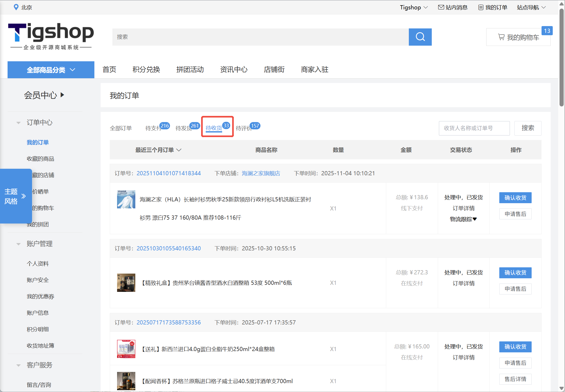Viewport: 565px width, 392px height.
Task: Confirm receipt for the HLA shirt order
Action: (x=515, y=198)
